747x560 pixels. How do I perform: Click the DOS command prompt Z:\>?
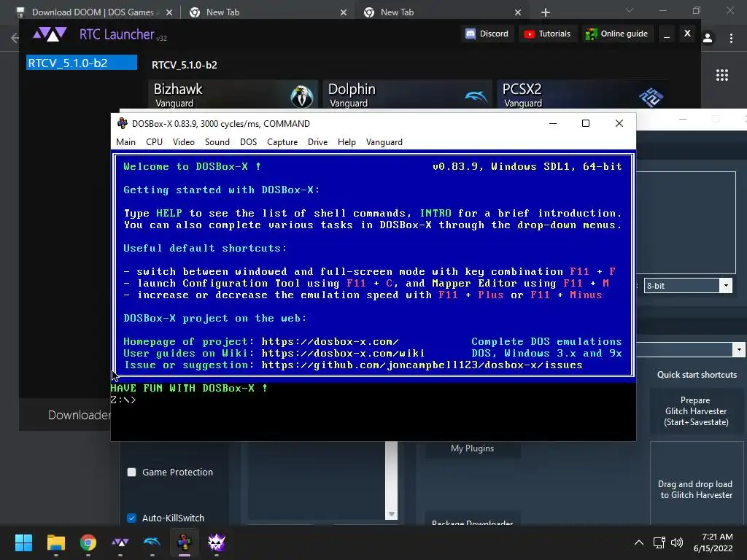tap(123, 400)
